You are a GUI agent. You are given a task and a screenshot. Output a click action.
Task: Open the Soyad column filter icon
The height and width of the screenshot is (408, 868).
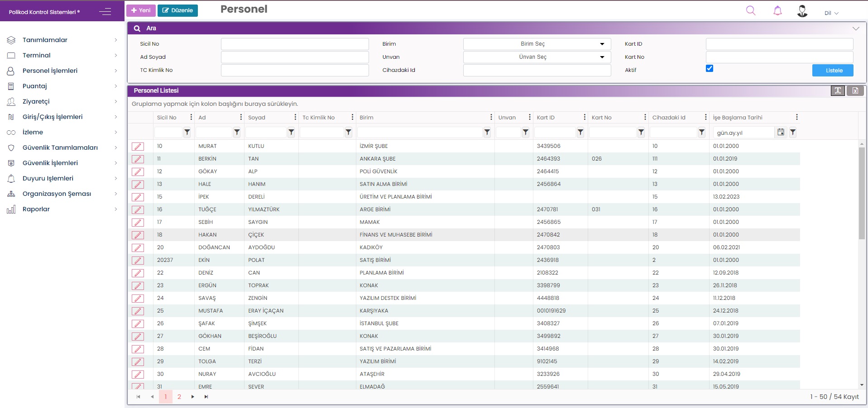tap(291, 132)
